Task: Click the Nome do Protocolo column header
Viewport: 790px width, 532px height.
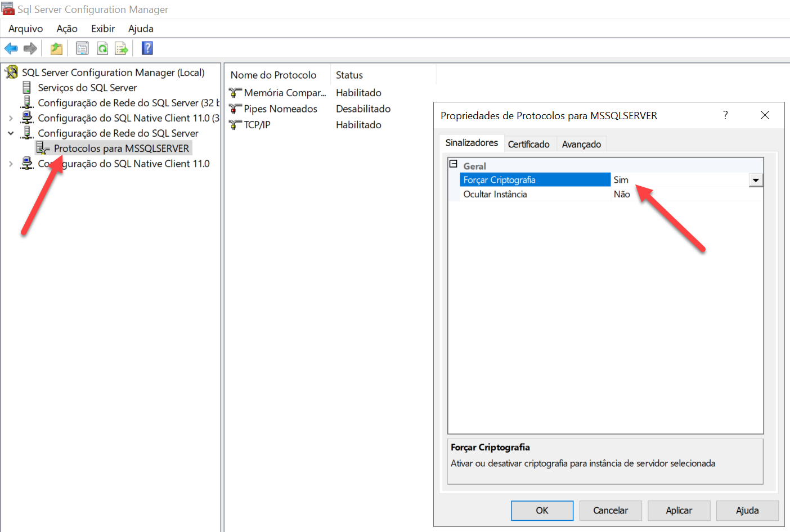Action: click(273, 75)
